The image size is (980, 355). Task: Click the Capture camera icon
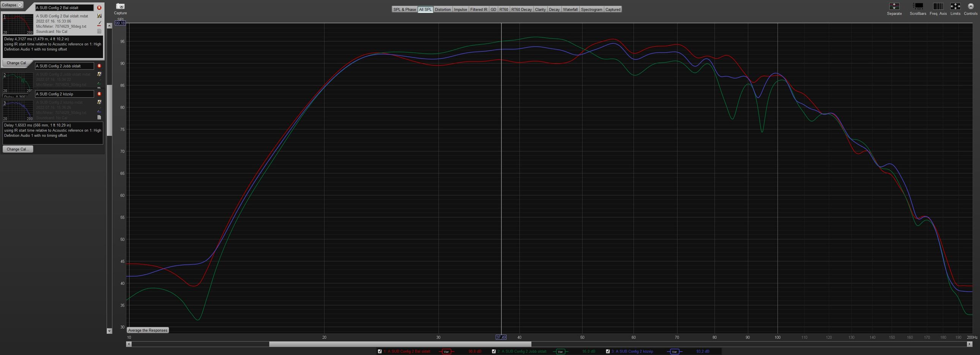tap(120, 6)
